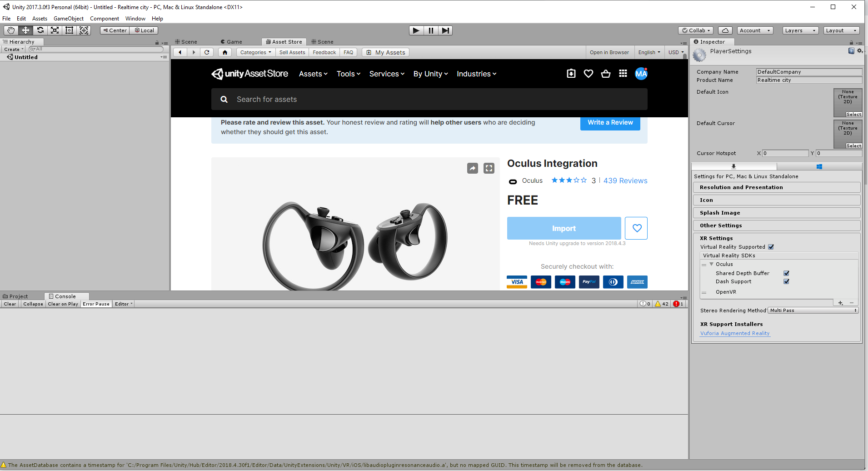Disable the Virtual Reality Supported checkbox
The width and height of the screenshot is (868, 471).
pyautogui.click(x=771, y=246)
